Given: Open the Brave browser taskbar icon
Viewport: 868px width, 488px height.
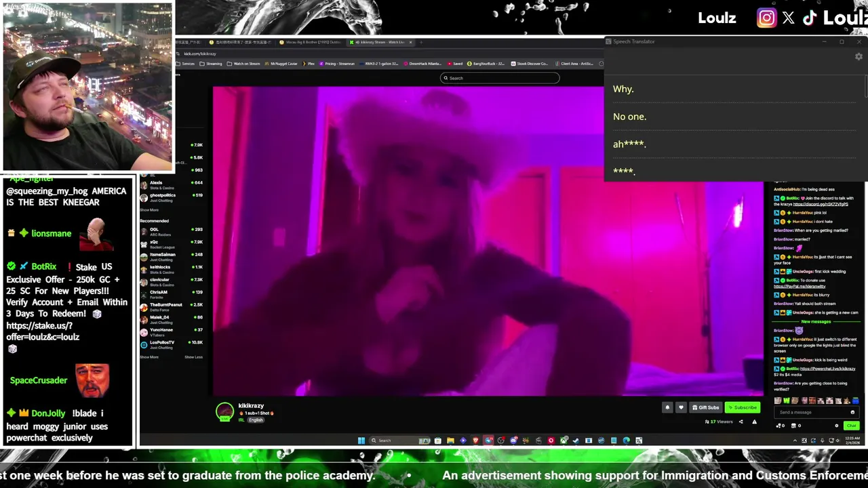Looking at the screenshot, I should coord(475,441).
